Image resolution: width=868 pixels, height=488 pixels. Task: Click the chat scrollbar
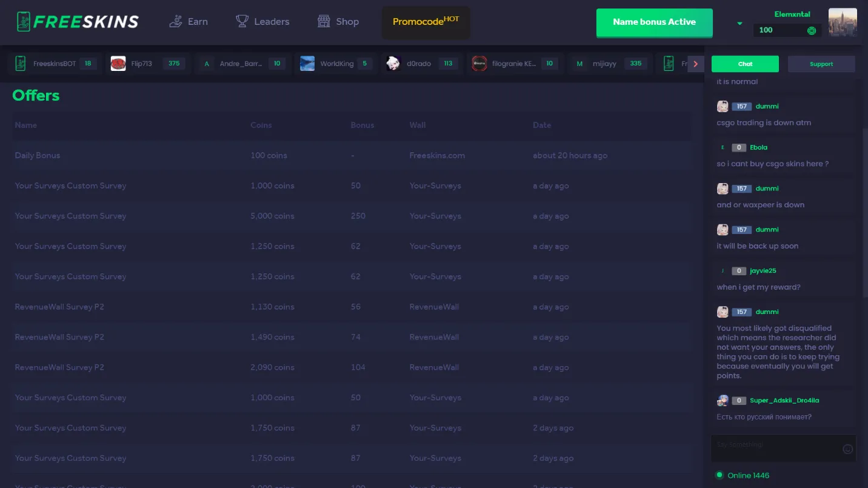coord(865,212)
